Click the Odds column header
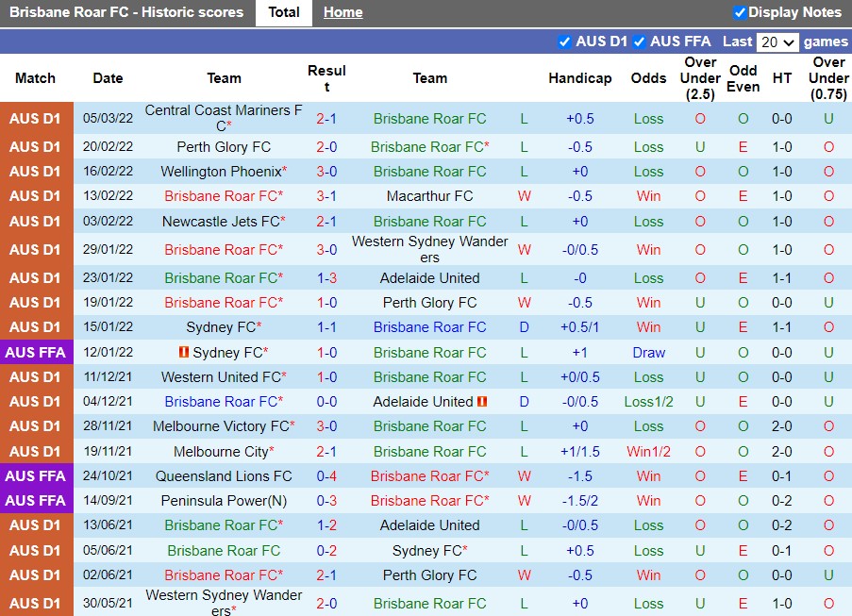 648,78
